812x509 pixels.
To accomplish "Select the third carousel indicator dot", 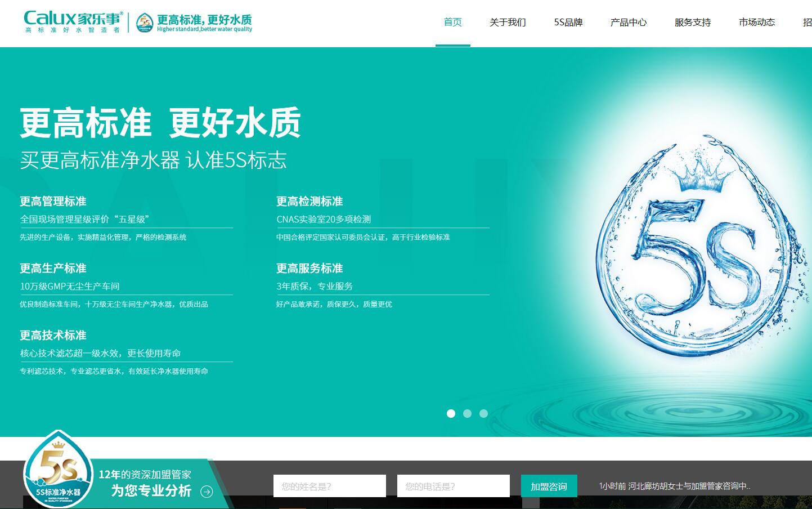I will click(483, 414).
